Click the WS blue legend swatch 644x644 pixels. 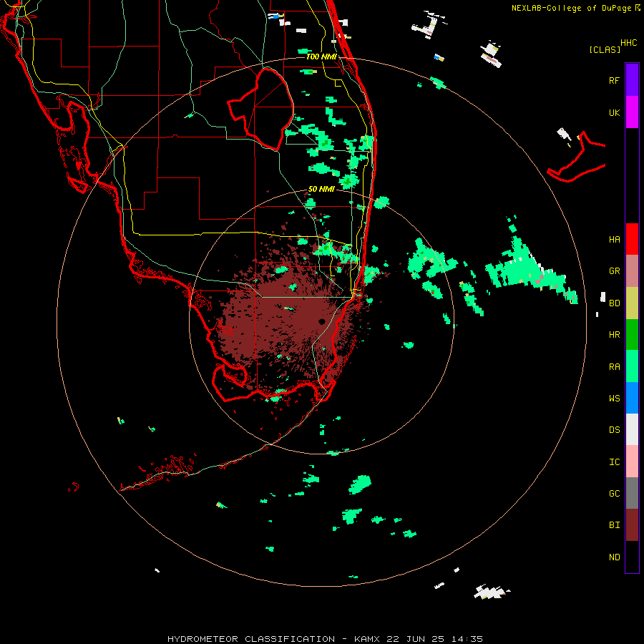click(x=632, y=398)
